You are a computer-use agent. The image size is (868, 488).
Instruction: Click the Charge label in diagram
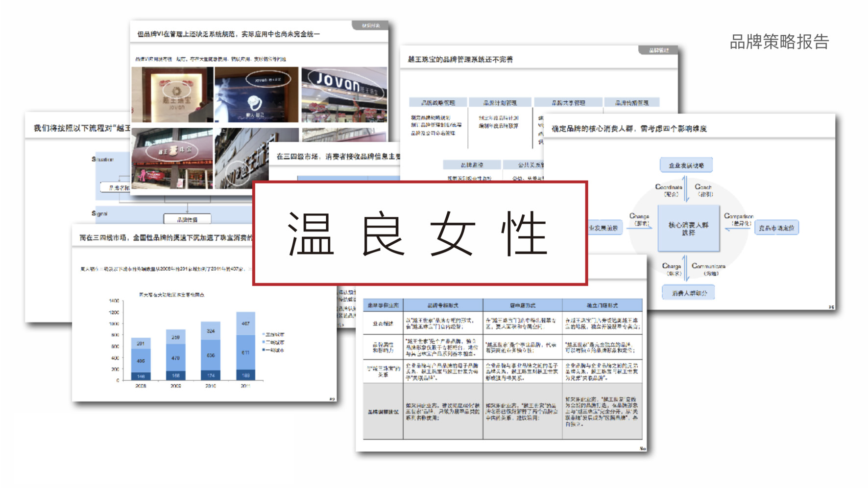coord(671,266)
